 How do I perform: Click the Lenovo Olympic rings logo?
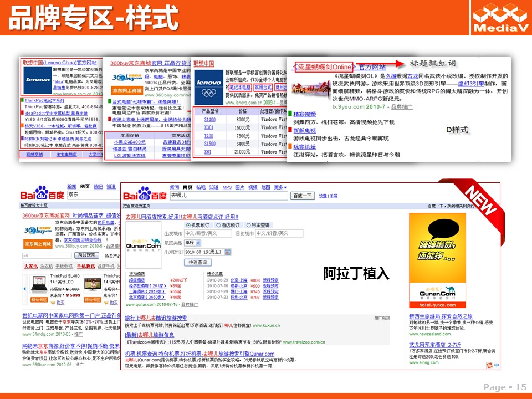click(x=209, y=85)
